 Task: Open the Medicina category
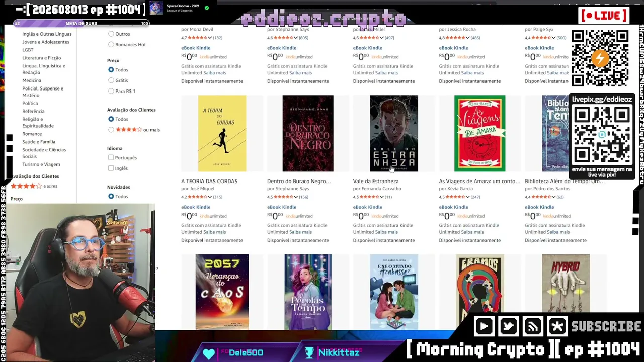(x=32, y=80)
